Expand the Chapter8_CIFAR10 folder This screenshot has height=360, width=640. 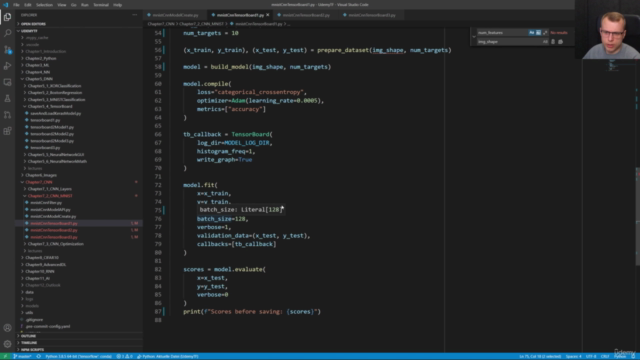coord(79,258)
